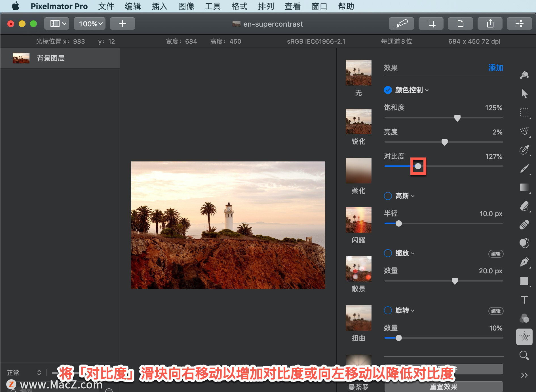Open the 正常 blend mode dropdown
Image resolution: width=536 pixels, height=392 pixels.
tap(24, 372)
